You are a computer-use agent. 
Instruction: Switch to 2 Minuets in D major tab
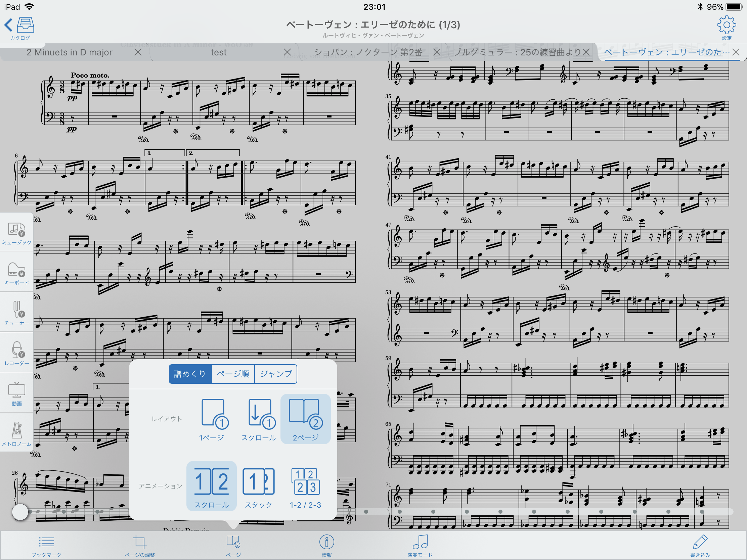(x=70, y=52)
